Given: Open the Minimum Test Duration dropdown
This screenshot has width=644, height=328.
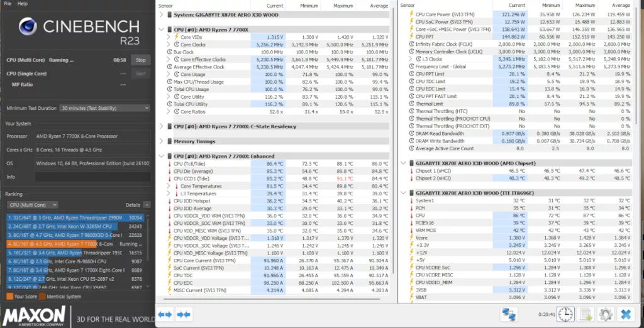Looking at the screenshot, I should pos(105,108).
